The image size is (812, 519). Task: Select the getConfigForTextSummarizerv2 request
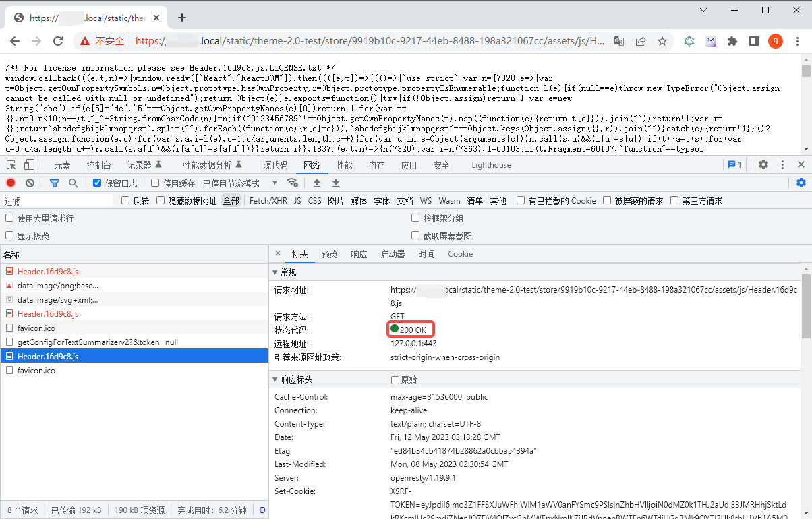tap(97, 342)
